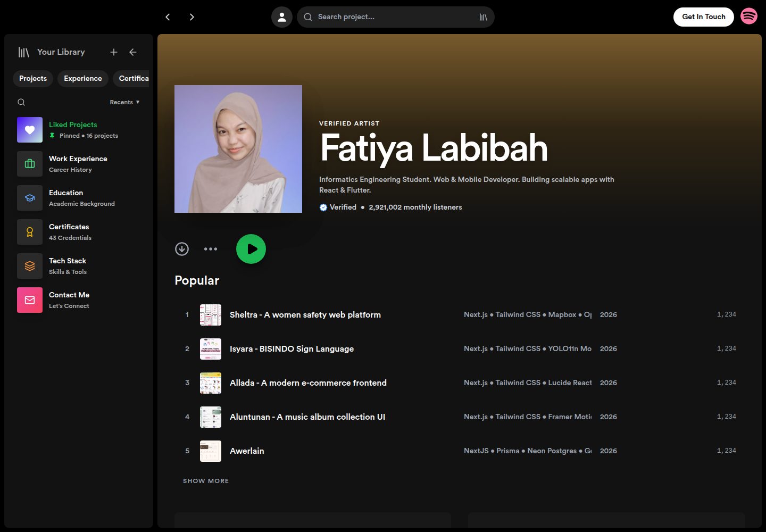Click the Awerlain project thumbnail
This screenshot has height=532, width=766.
[x=211, y=451]
